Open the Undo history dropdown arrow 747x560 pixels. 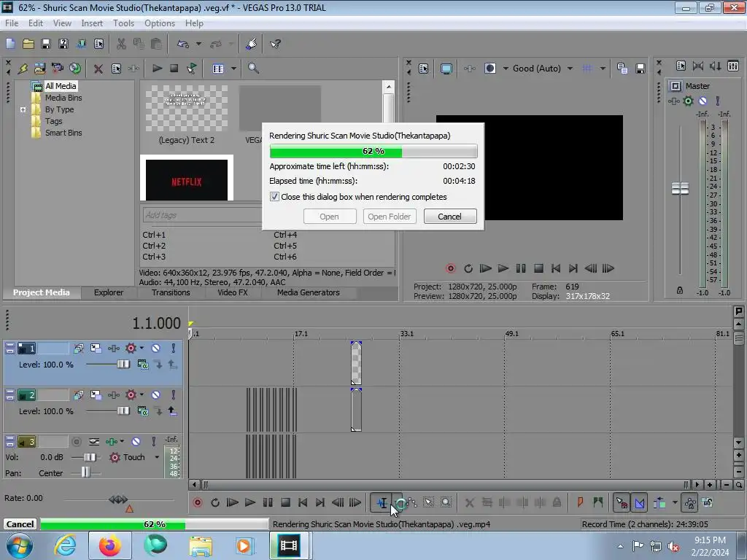pos(198,44)
